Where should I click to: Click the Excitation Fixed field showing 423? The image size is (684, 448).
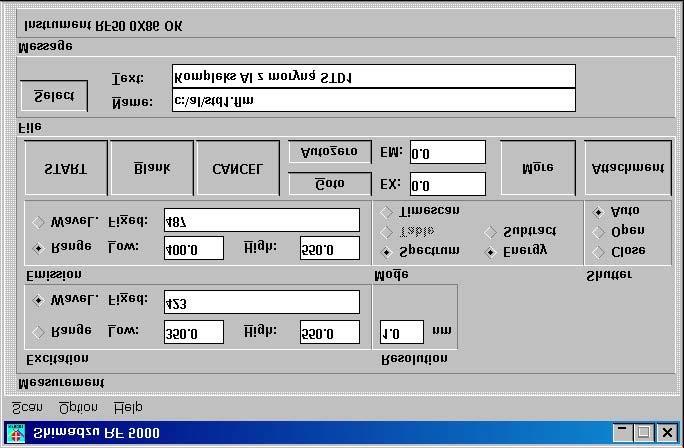pos(262,302)
